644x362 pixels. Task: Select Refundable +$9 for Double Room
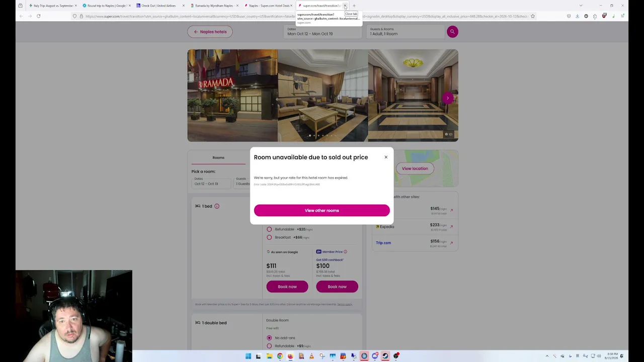tap(269, 346)
